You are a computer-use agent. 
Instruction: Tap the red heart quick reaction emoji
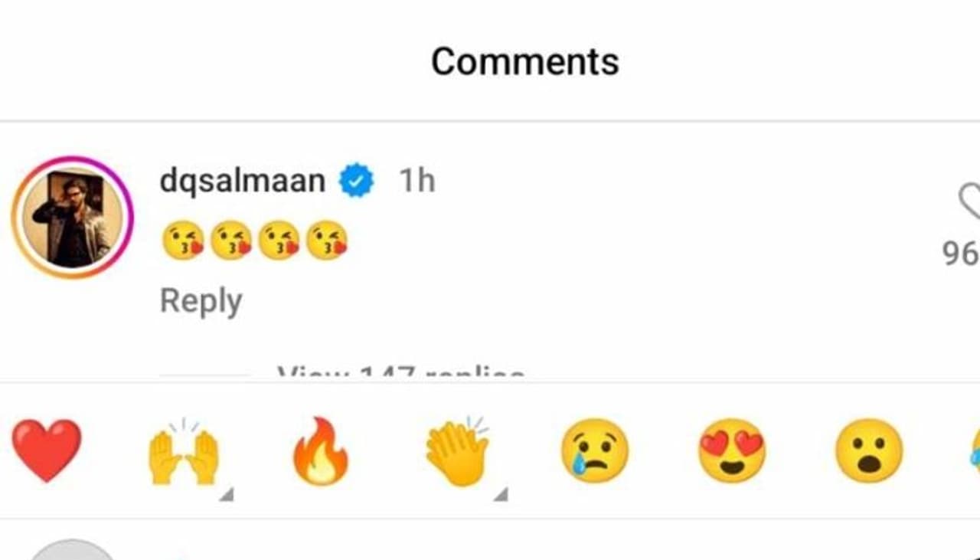pos(47,450)
